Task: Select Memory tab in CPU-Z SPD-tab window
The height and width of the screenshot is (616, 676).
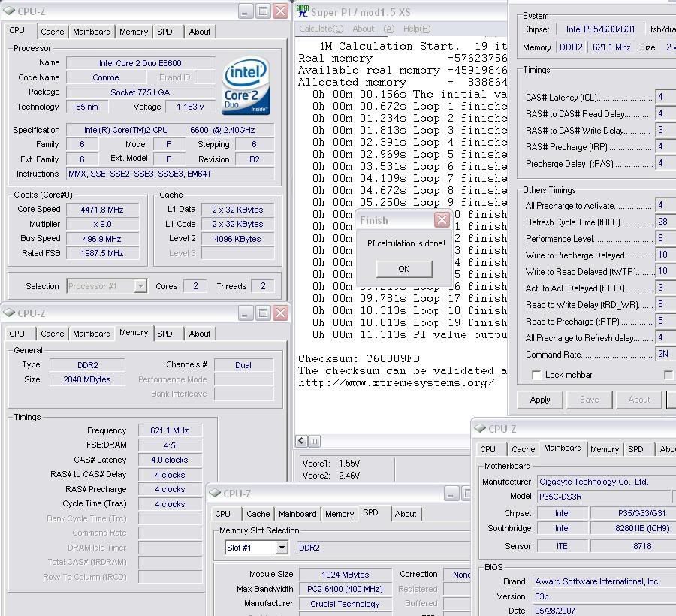Action: click(x=340, y=514)
